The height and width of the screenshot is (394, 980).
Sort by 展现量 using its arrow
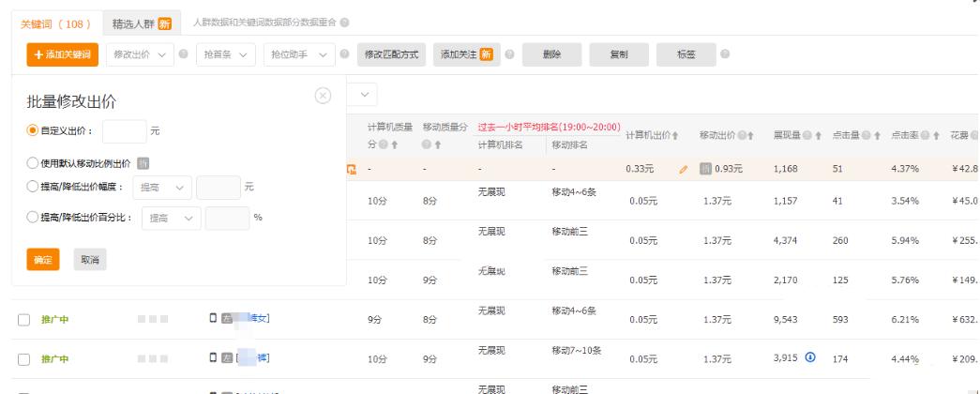[x=818, y=136]
